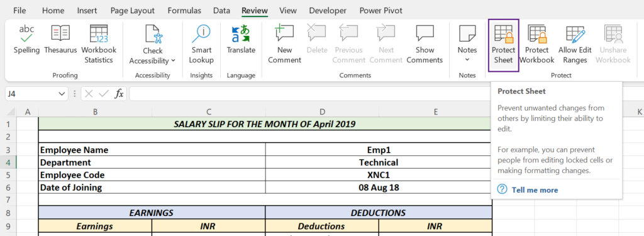The image size is (644, 236).
Task: Click Show Comments
Action: click(x=425, y=45)
